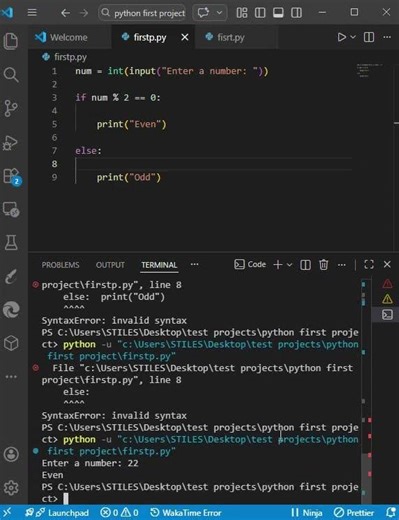
Task: Select the yellow warning terminal entry
Action: (x=387, y=299)
